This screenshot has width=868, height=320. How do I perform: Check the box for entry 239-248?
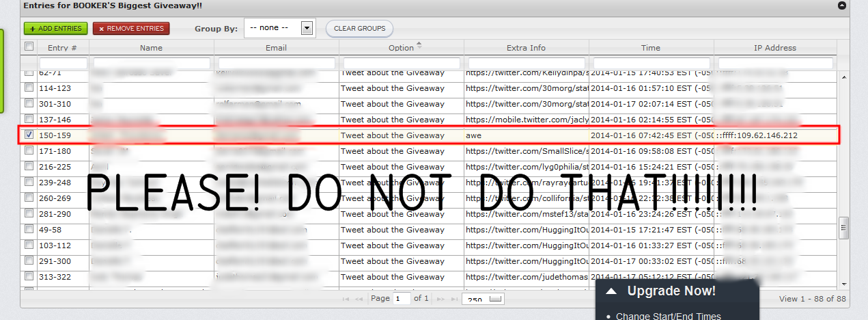pyautogui.click(x=29, y=182)
